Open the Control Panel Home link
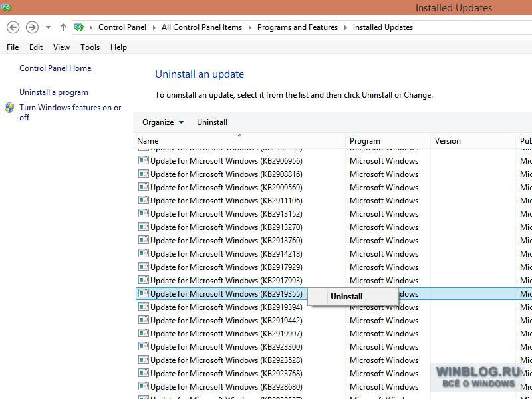The width and height of the screenshot is (532, 399). click(55, 68)
